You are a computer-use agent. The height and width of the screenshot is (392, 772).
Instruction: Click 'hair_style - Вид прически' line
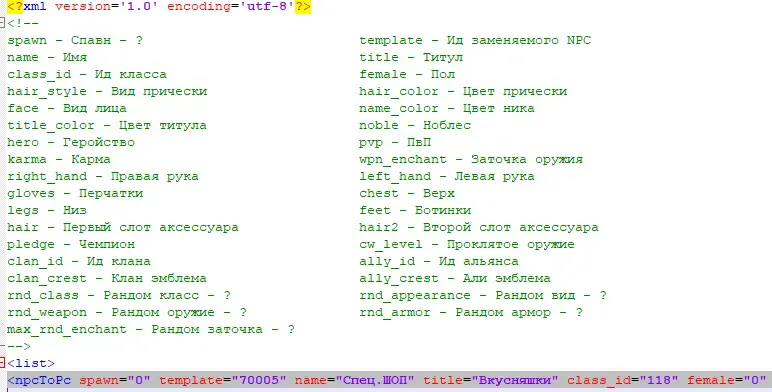pyautogui.click(x=107, y=92)
